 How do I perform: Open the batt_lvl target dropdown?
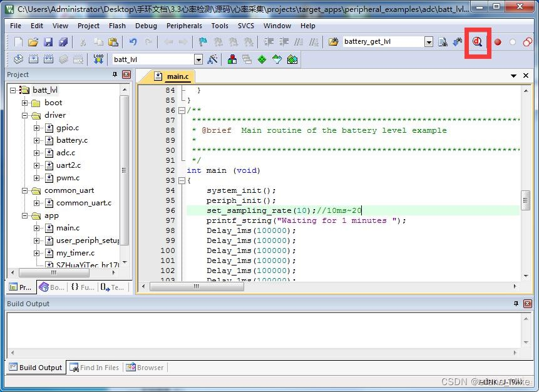point(198,59)
